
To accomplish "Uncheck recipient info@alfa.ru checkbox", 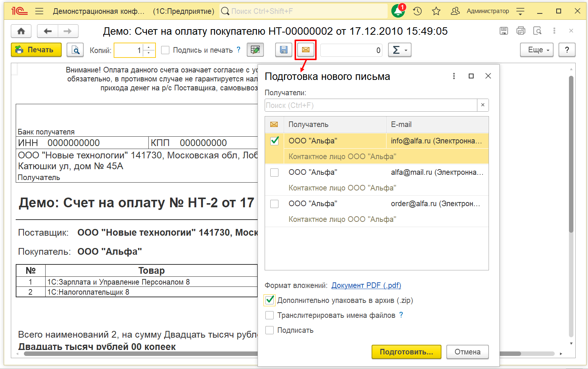I will point(274,141).
